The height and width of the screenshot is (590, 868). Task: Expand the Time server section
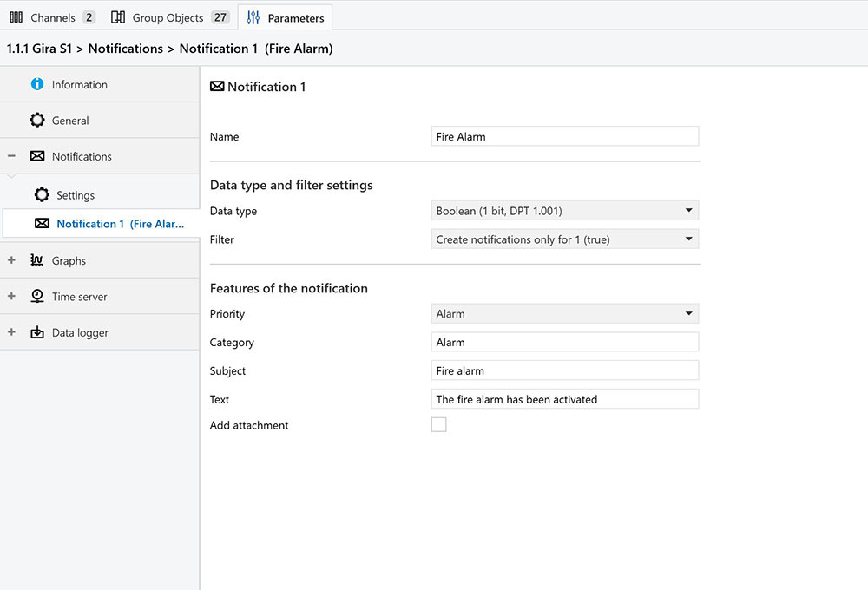[x=11, y=297]
